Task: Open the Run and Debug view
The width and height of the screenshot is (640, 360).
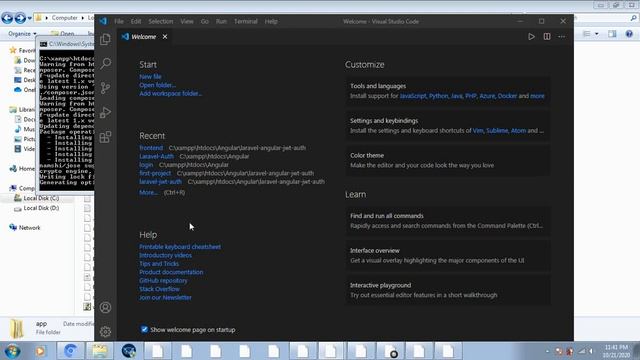Action: tap(105, 112)
